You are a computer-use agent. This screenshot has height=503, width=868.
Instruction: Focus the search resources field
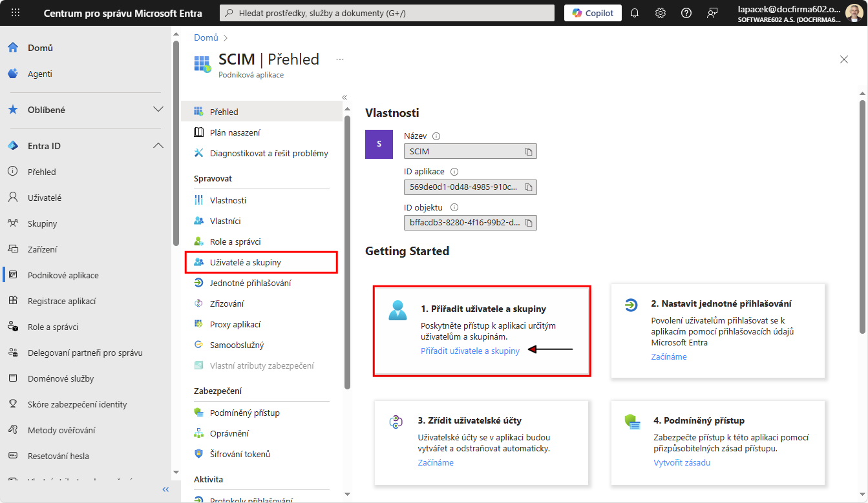coord(387,13)
